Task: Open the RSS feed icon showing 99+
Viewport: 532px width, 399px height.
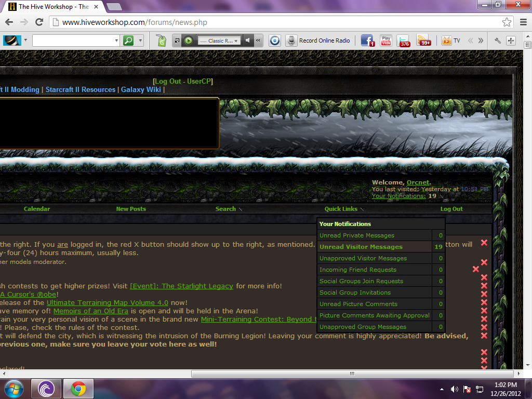Action: coord(424,41)
